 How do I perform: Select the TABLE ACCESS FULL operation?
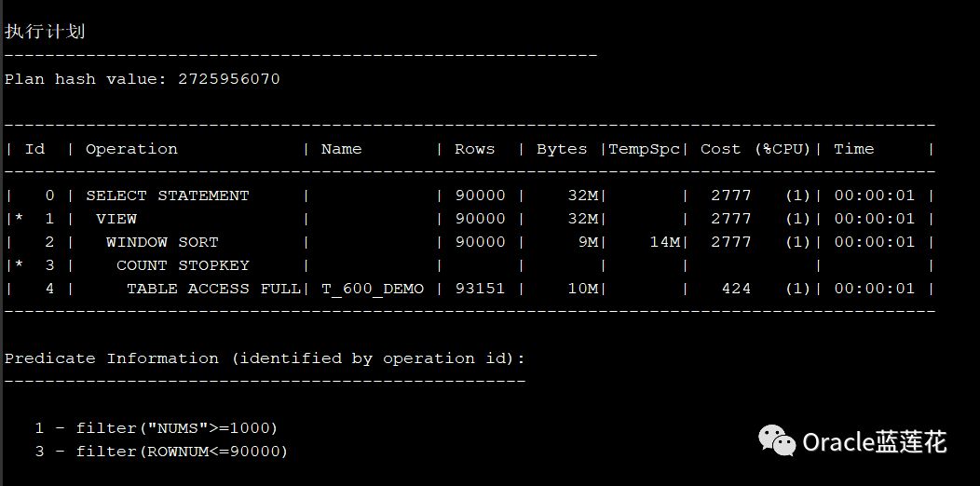(x=213, y=289)
